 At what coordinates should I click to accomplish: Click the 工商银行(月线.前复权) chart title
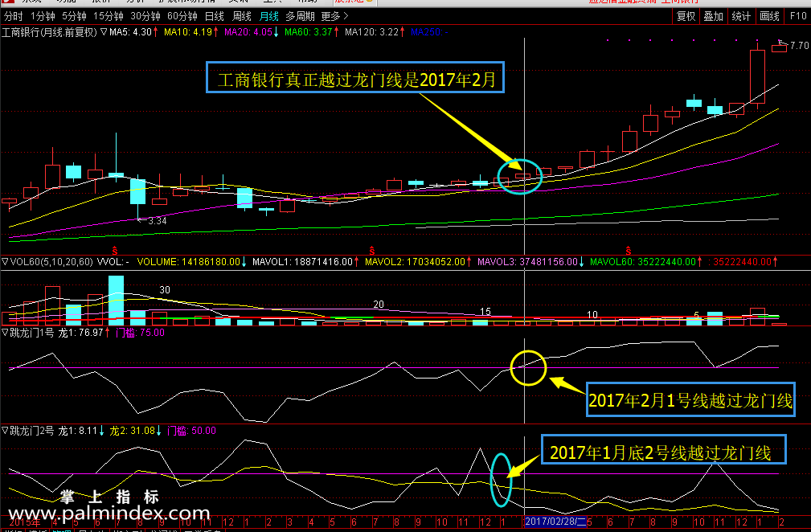[49, 32]
